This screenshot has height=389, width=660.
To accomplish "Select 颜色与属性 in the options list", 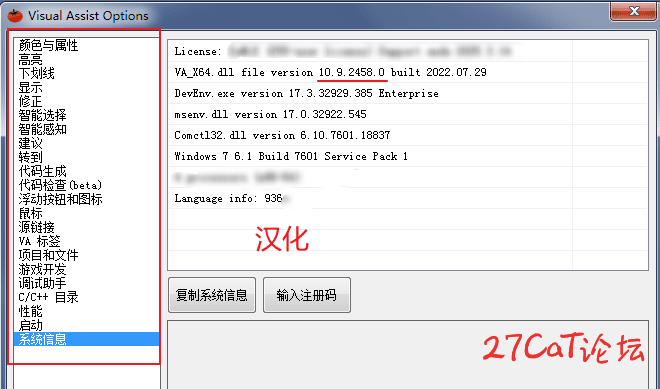I will (x=48, y=45).
